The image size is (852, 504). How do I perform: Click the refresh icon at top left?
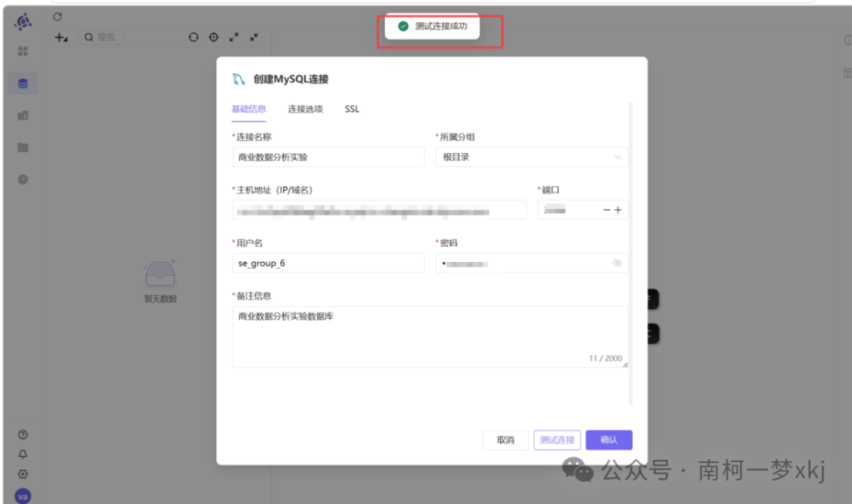[x=58, y=17]
